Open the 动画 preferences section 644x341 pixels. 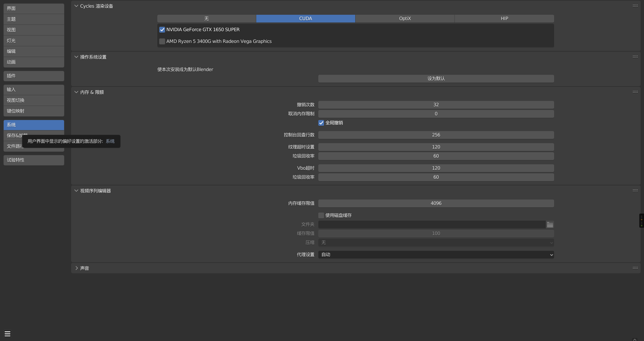[34, 62]
